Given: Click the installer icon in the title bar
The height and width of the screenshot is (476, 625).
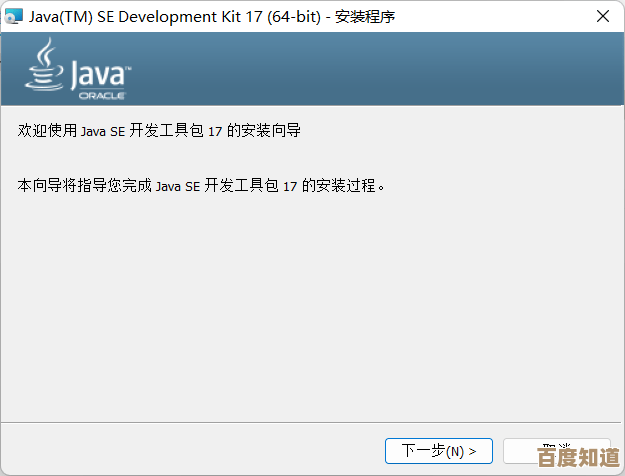Looking at the screenshot, I should coord(12,15).
